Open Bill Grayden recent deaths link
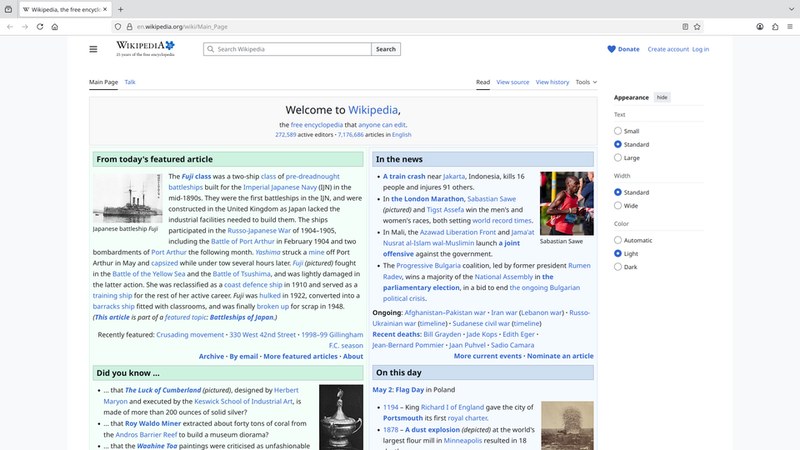This screenshot has height=450, width=800. point(442,335)
